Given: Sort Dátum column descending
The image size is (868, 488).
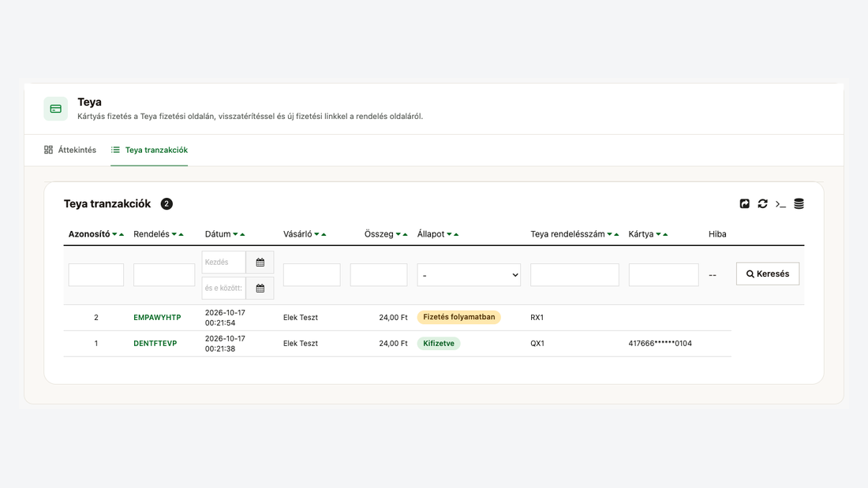Looking at the screenshot, I should [235, 235].
